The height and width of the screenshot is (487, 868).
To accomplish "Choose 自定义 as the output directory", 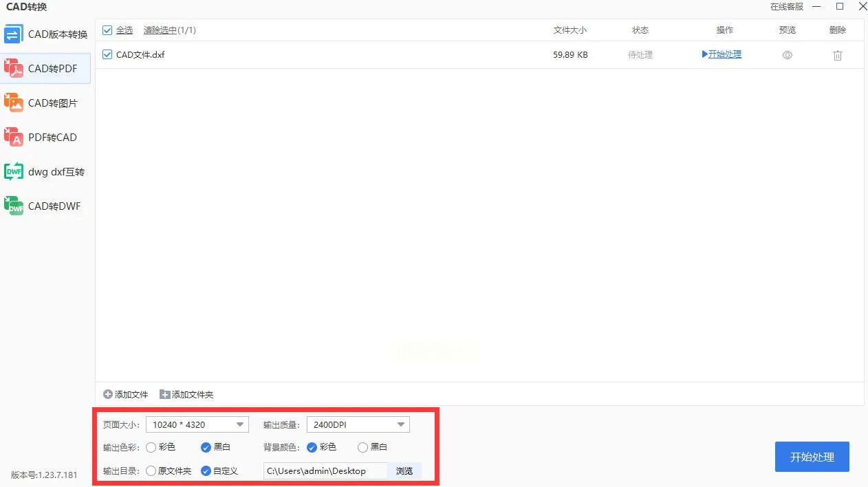I will point(206,471).
